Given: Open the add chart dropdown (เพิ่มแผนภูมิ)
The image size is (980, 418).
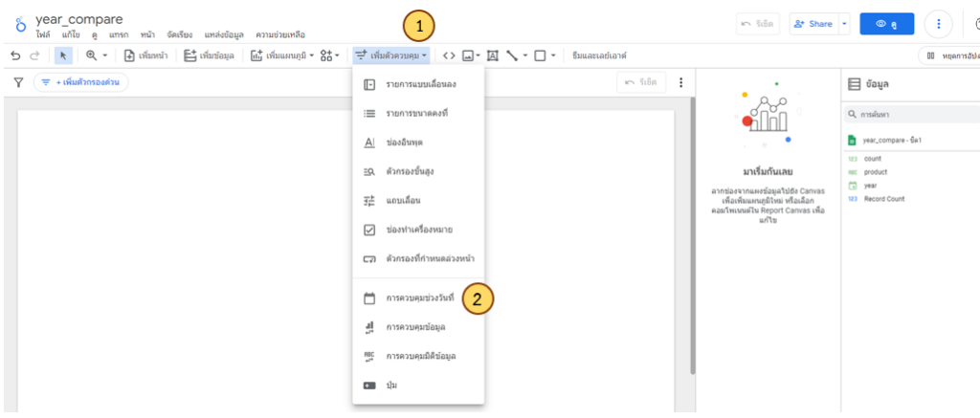Looking at the screenshot, I should (282, 55).
